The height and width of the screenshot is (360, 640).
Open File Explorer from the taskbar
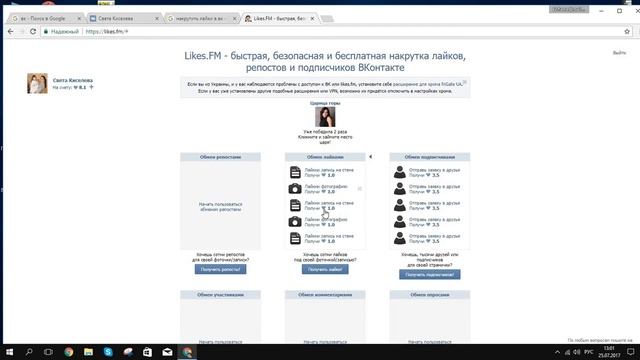tap(88, 352)
